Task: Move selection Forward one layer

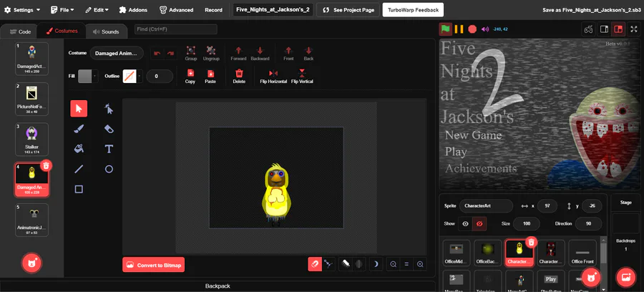Action: click(x=238, y=54)
